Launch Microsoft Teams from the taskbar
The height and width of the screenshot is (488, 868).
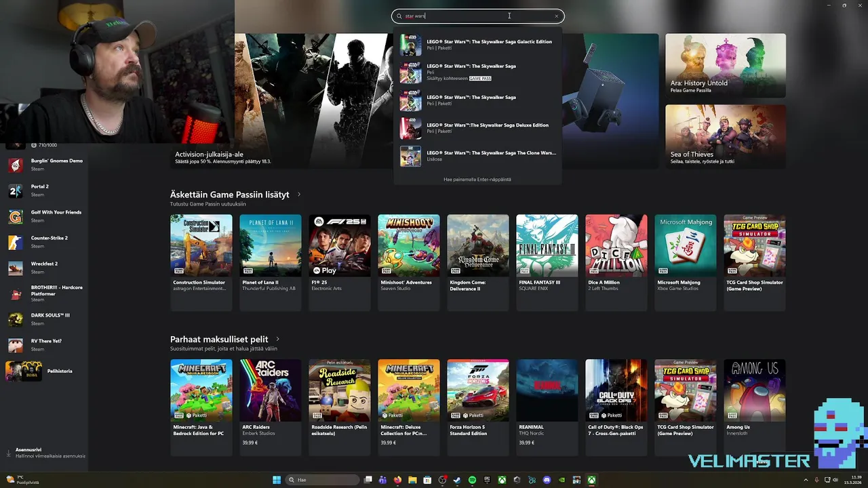click(x=382, y=480)
